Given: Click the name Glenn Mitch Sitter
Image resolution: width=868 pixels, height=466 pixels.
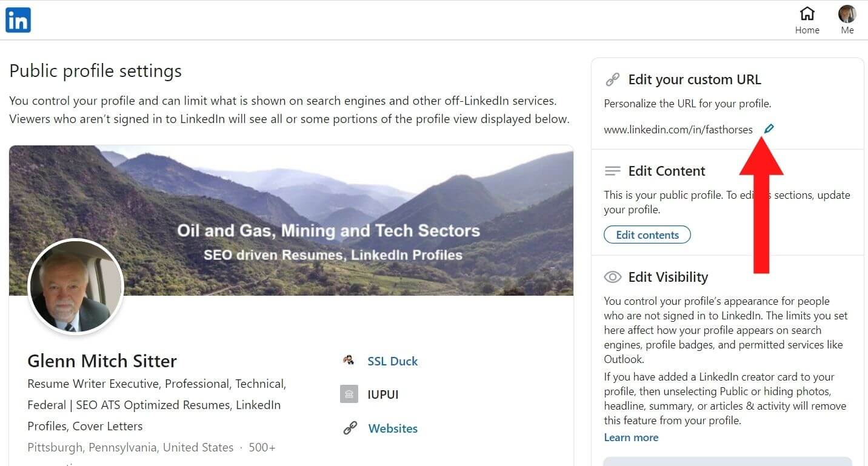Looking at the screenshot, I should pyautogui.click(x=102, y=361).
